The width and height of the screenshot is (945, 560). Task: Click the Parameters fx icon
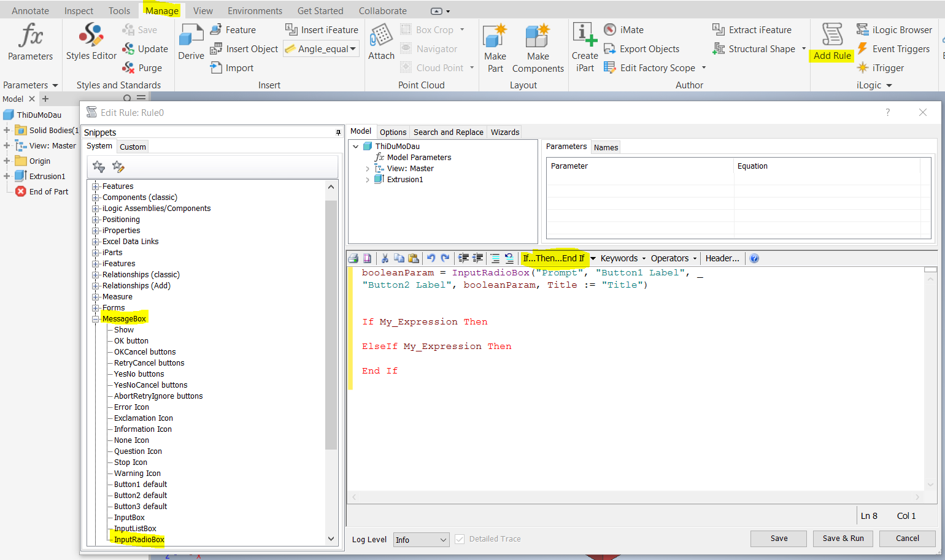[30, 36]
